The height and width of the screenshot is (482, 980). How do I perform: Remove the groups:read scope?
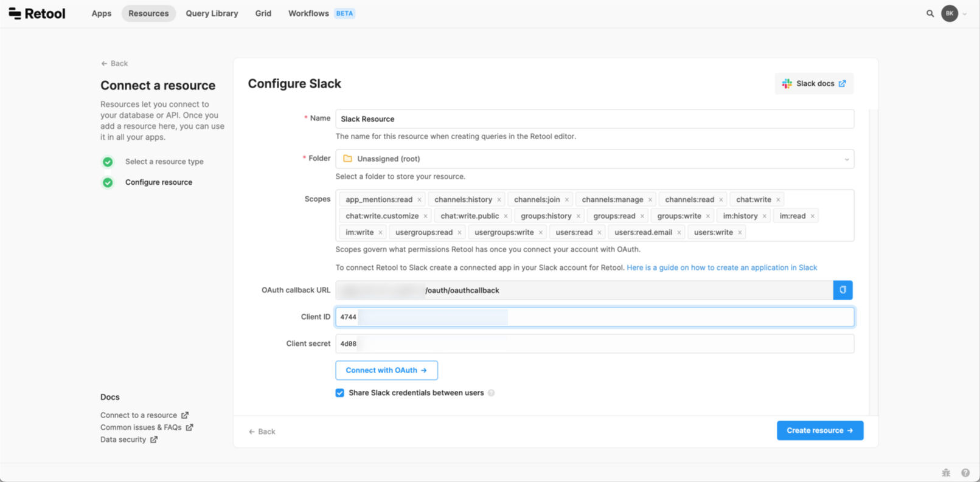(642, 216)
